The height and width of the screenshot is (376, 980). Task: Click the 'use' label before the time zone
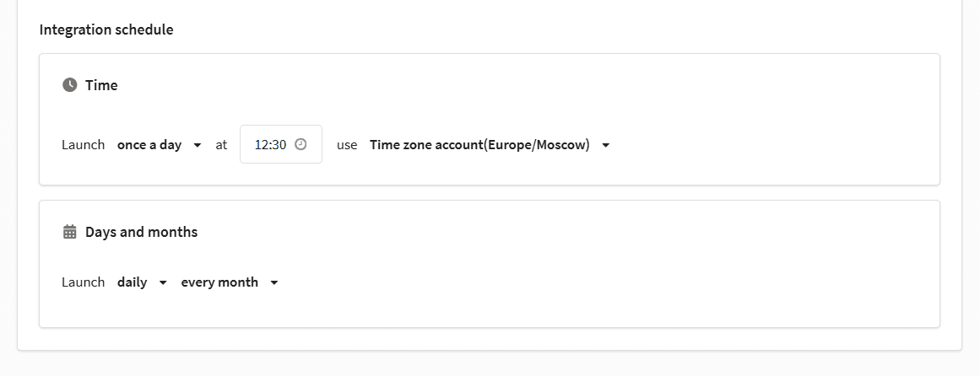347,145
